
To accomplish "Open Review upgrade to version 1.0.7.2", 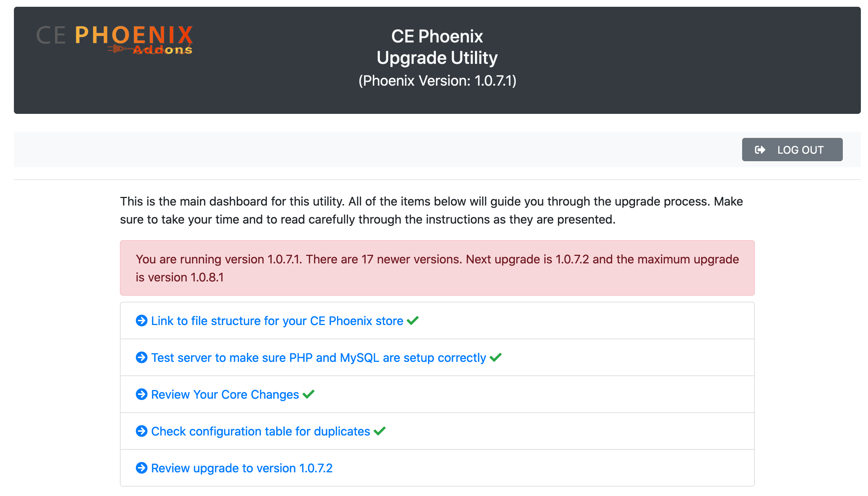I will pyautogui.click(x=242, y=468).
